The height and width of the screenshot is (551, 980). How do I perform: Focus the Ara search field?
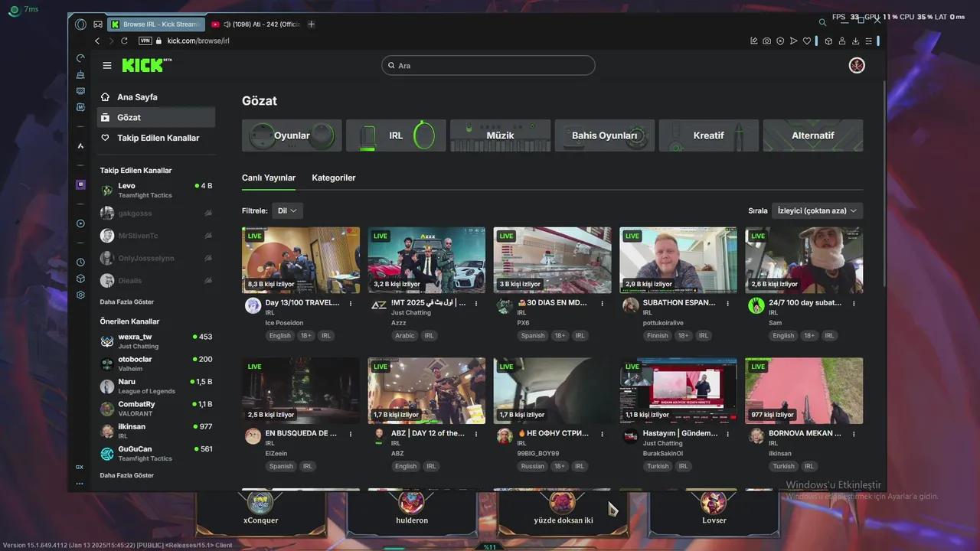tap(488, 65)
